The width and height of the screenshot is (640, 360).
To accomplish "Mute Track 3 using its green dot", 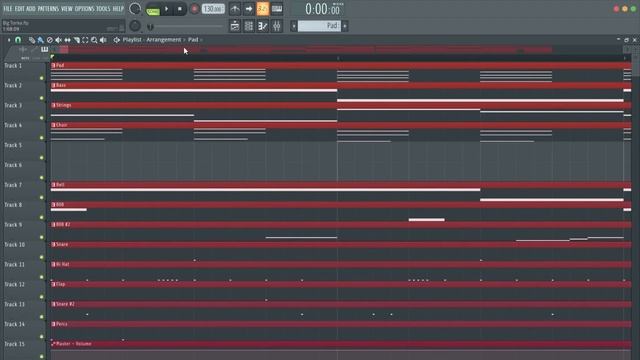I will coord(42,118).
